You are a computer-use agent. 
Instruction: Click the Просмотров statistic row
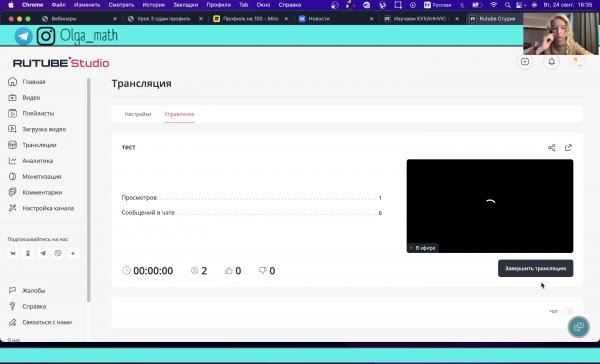[x=251, y=198]
